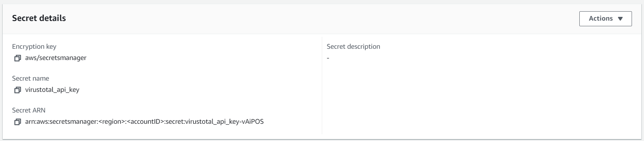The image size is (644, 141).
Task: Click the aws/secretsmanager value text
Action: coord(56,58)
